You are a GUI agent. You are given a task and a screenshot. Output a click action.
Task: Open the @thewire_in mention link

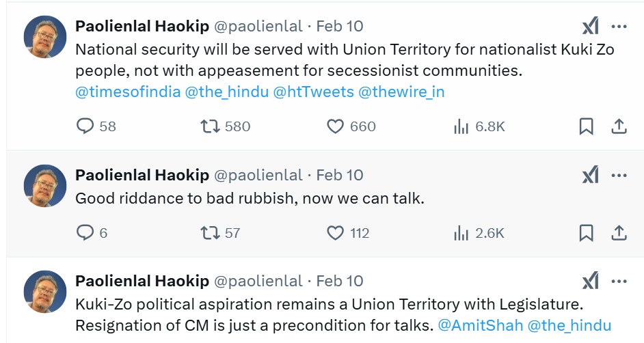pos(401,92)
